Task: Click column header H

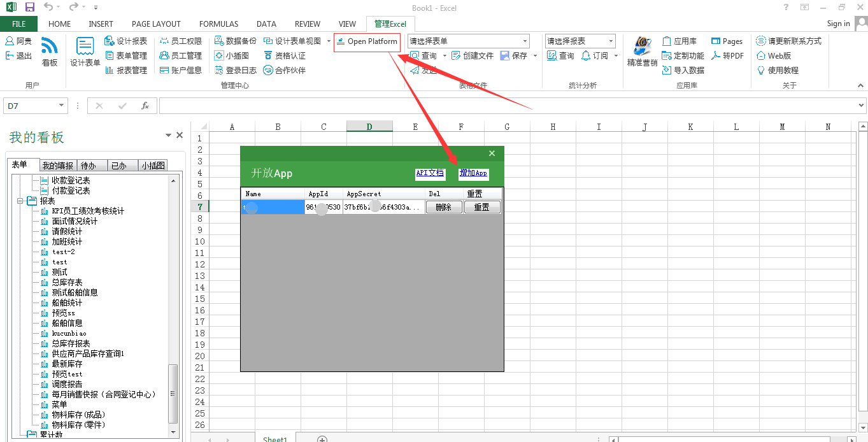Action: [553, 127]
